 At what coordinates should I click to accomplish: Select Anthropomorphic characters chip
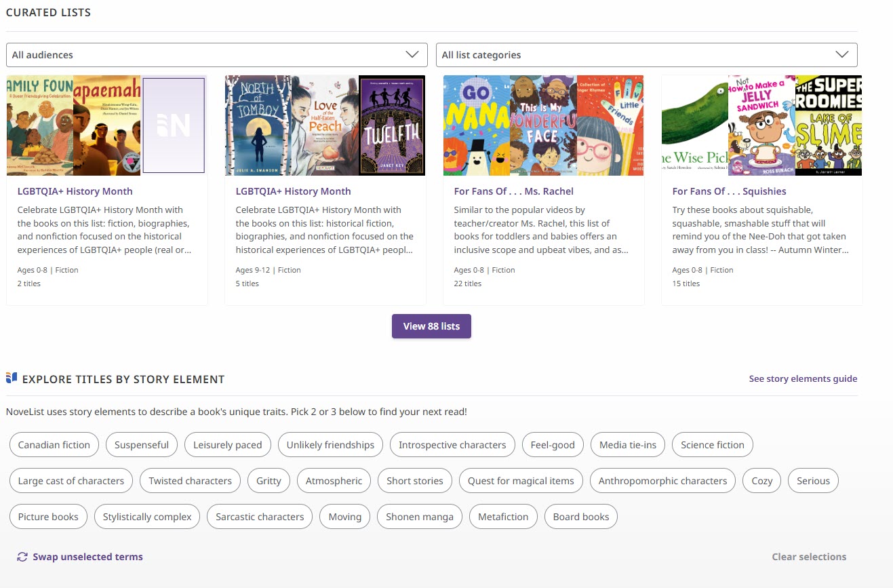coord(662,481)
